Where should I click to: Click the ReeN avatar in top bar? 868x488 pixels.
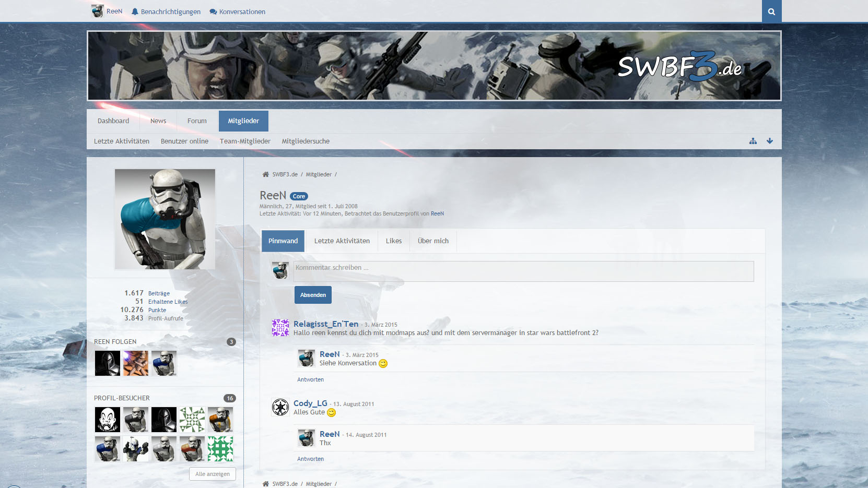coord(97,11)
